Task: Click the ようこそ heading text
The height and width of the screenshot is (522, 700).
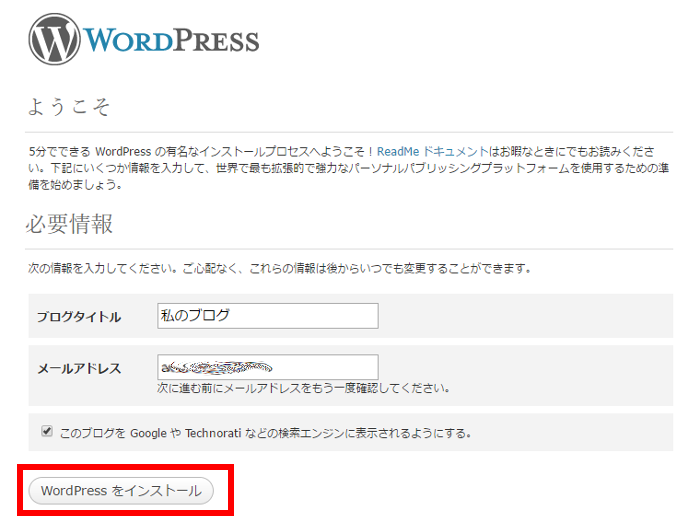Action: coord(69,107)
